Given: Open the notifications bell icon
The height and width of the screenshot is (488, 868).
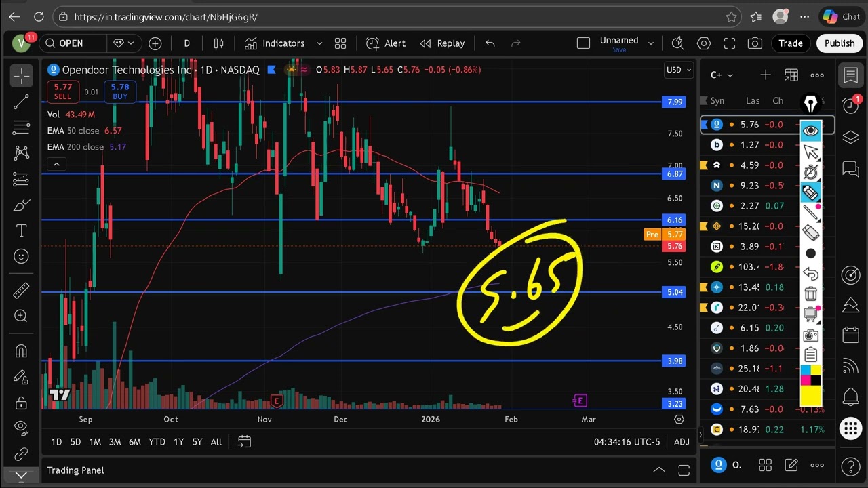Looking at the screenshot, I should coord(850,397).
